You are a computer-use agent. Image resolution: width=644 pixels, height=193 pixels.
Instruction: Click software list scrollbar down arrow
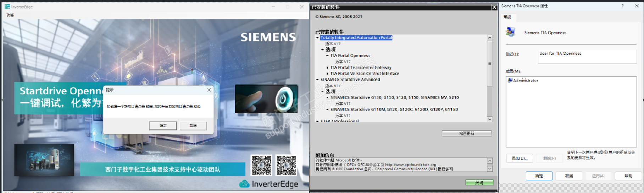point(490,119)
